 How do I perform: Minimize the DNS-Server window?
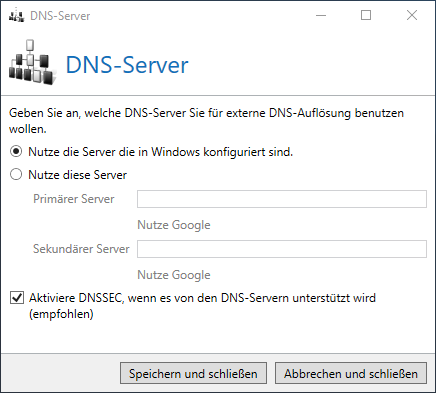coord(321,15)
